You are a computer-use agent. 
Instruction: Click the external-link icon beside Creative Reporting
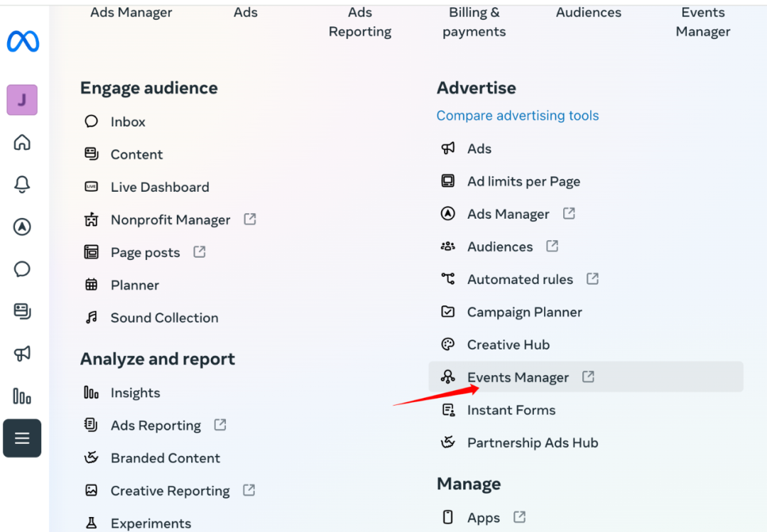coord(249,490)
